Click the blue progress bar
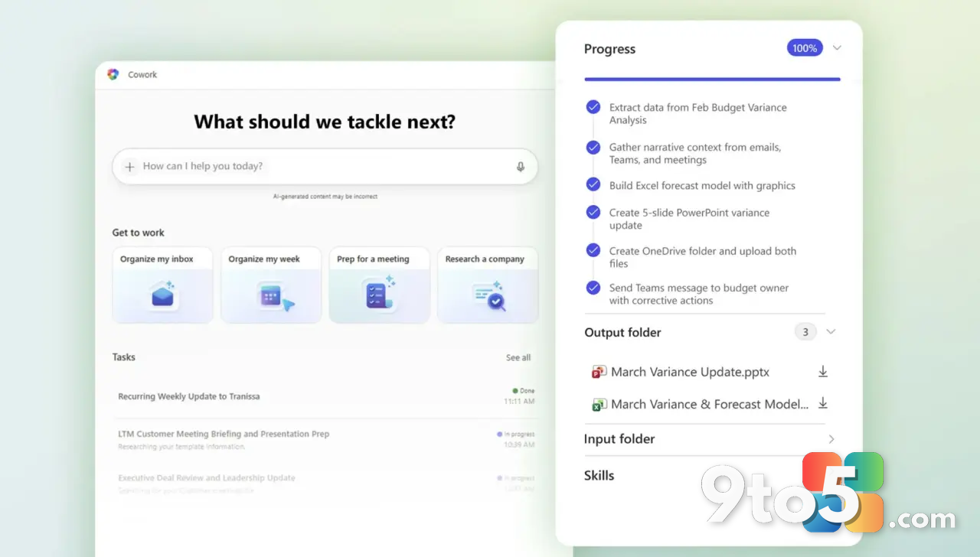980x557 pixels. click(712, 79)
